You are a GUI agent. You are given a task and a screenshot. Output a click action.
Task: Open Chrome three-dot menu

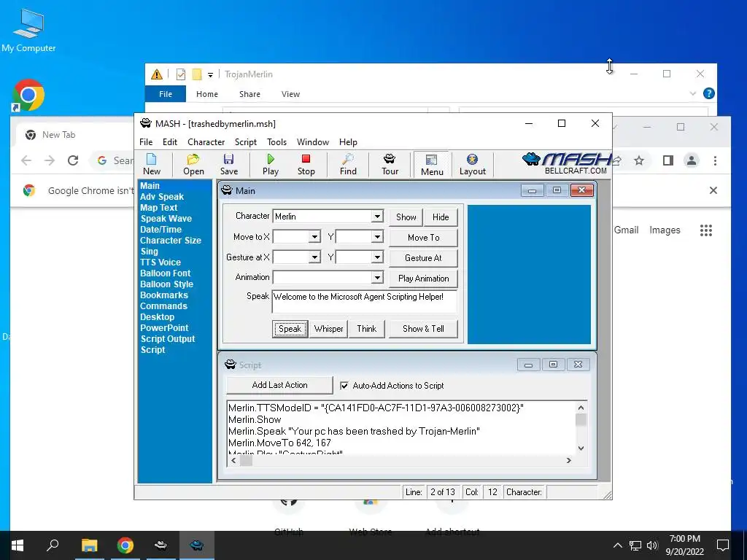[x=715, y=160]
